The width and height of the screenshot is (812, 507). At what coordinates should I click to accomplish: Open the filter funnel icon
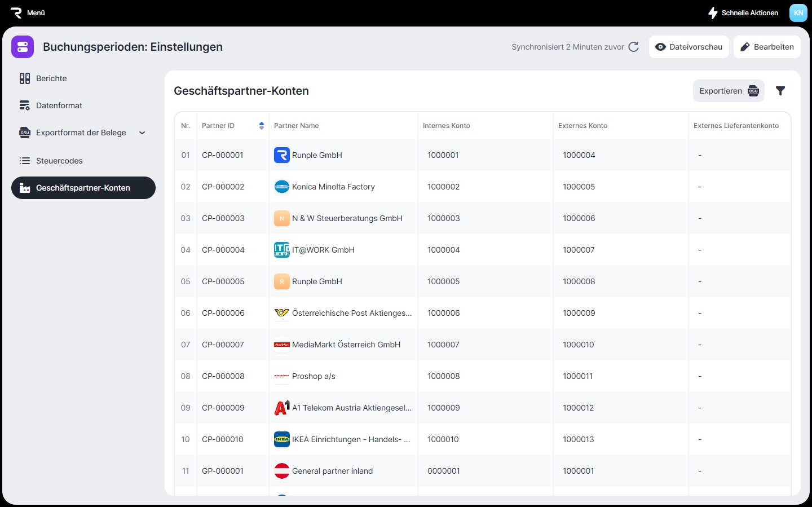click(780, 91)
